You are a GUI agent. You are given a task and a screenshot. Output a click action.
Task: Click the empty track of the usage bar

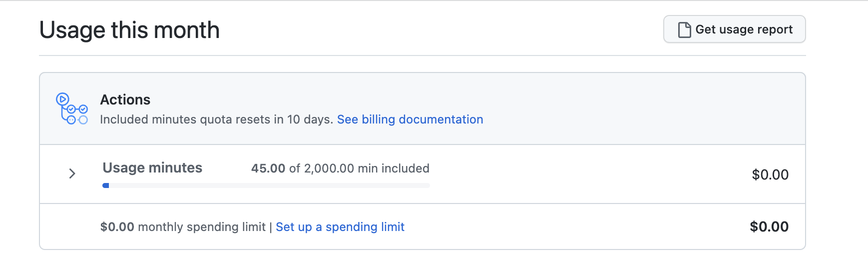pyautogui.click(x=300, y=185)
